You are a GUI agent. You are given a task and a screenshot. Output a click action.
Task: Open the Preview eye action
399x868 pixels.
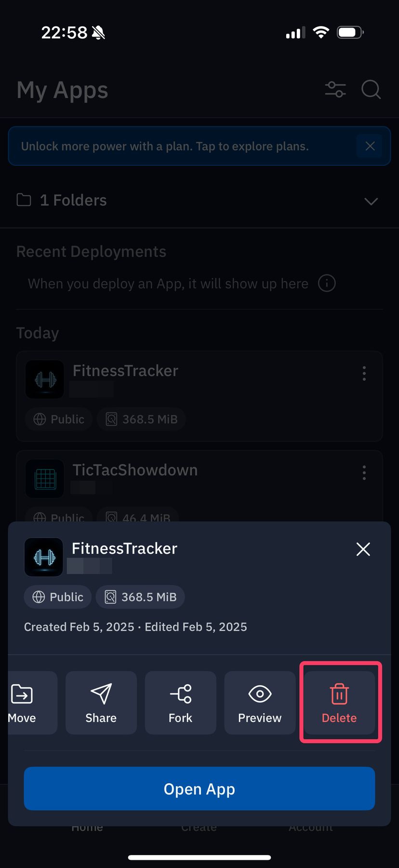(260, 703)
